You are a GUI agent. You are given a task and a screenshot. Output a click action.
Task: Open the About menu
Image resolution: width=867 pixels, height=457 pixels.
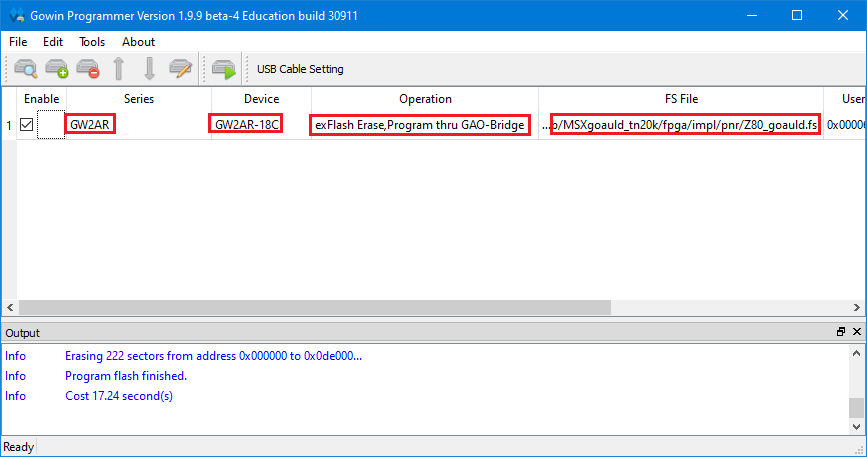click(x=138, y=42)
